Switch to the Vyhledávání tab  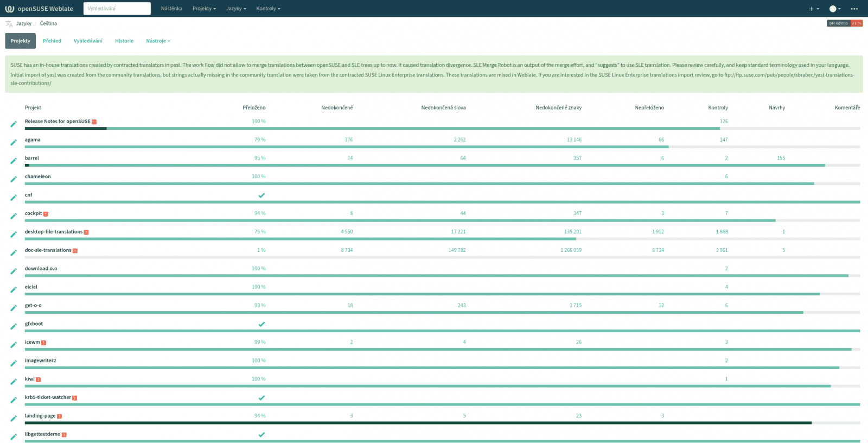88,41
